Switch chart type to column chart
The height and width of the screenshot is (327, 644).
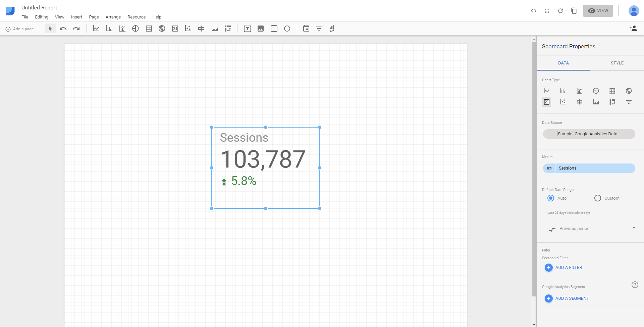pos(563,91)
